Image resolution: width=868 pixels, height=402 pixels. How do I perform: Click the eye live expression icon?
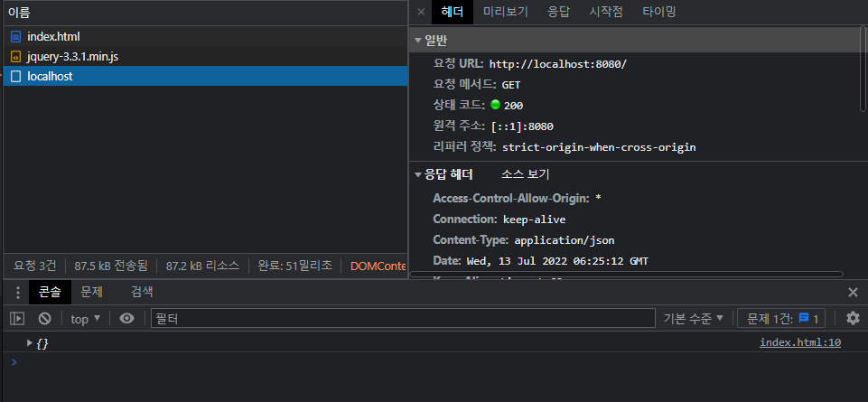pos(127,318)
